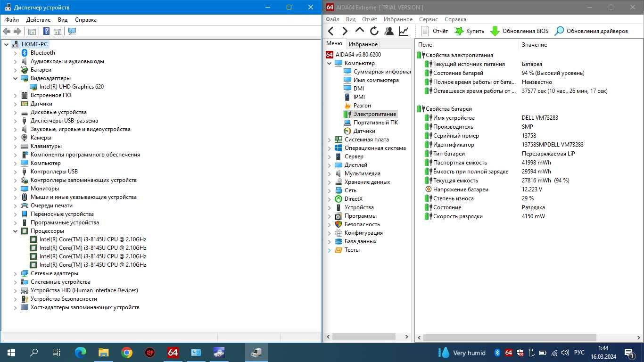Image resolution: width=644 pixels, height=362 pixels.
Task: Open Файл menu in AIDA64
Action: pos(332,19)
